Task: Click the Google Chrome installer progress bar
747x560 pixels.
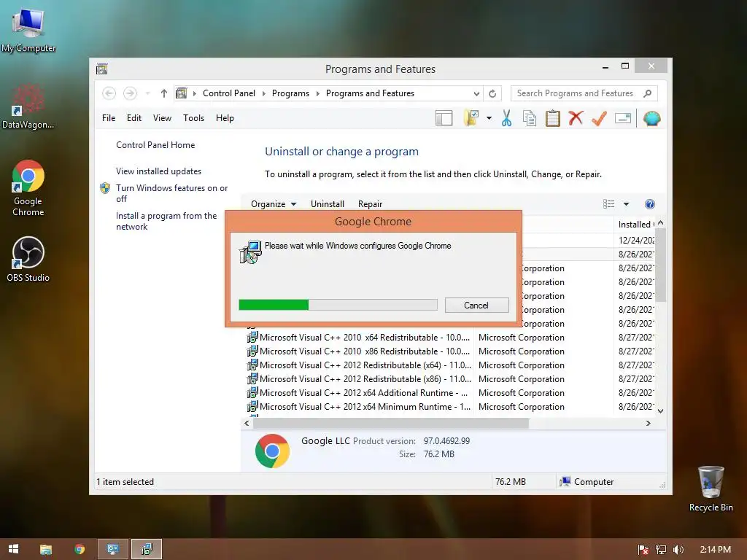Action: pyautogui.click(x=338, y=305)
